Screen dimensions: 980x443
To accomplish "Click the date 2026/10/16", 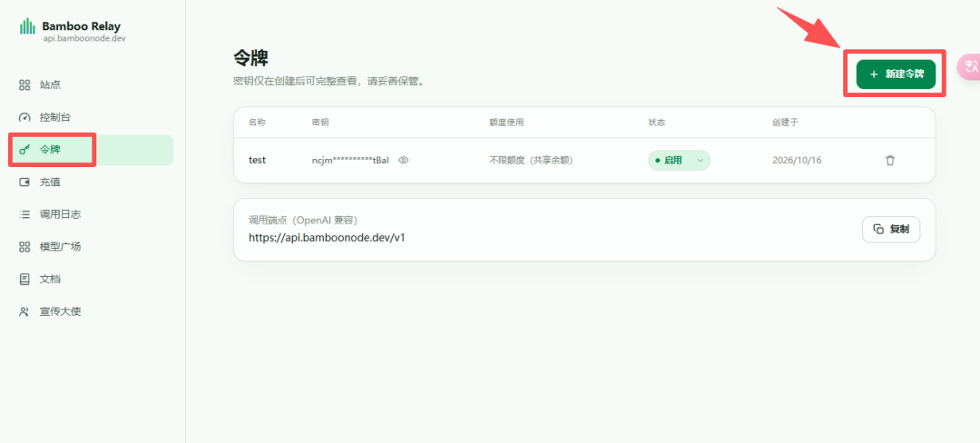I will pyautogui.click(x=797, y=161).
